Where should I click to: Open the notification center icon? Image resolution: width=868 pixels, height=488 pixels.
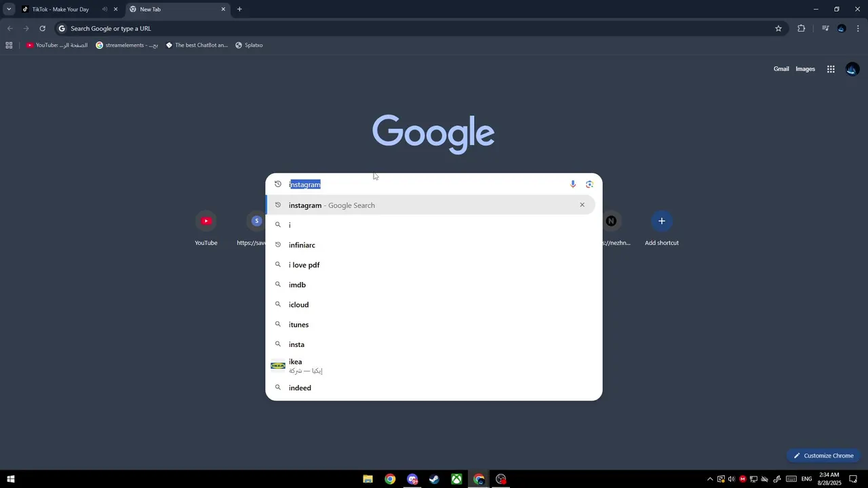[853, 479]
